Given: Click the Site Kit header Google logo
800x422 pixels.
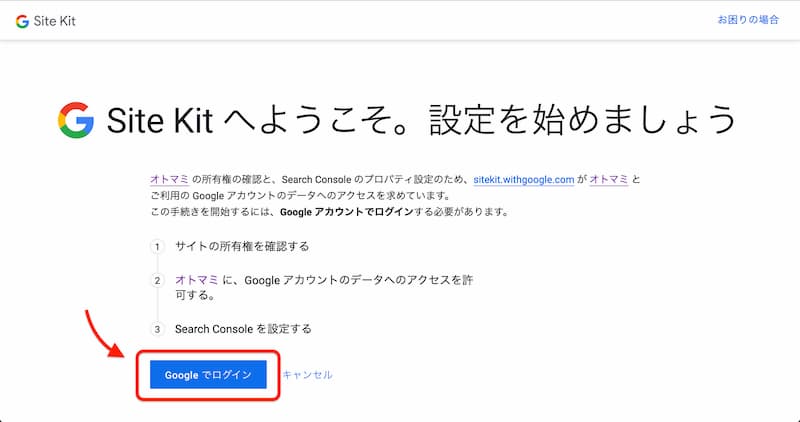Looking at the screenshot, I should [22, 21].
